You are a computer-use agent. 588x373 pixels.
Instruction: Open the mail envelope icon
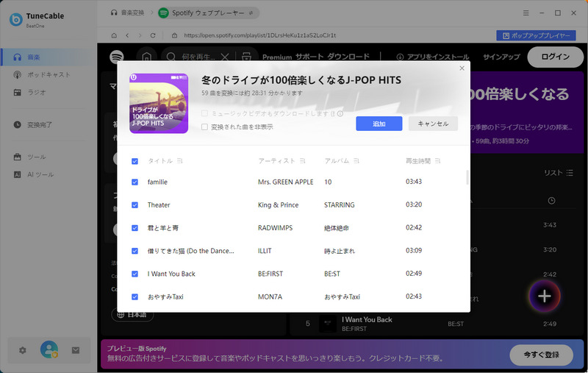click(x=76, y=350)
